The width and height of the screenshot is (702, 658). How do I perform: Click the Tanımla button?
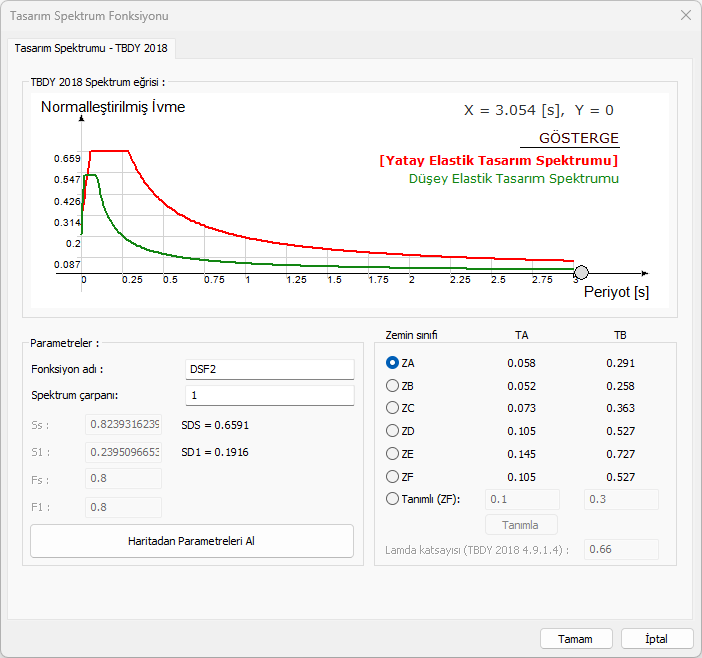(521, 525)
